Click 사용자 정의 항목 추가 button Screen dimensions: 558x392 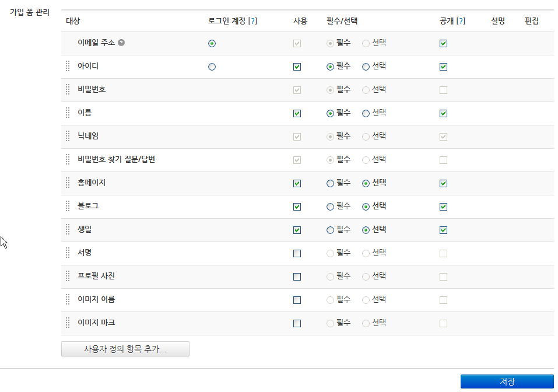pos(125,348)
